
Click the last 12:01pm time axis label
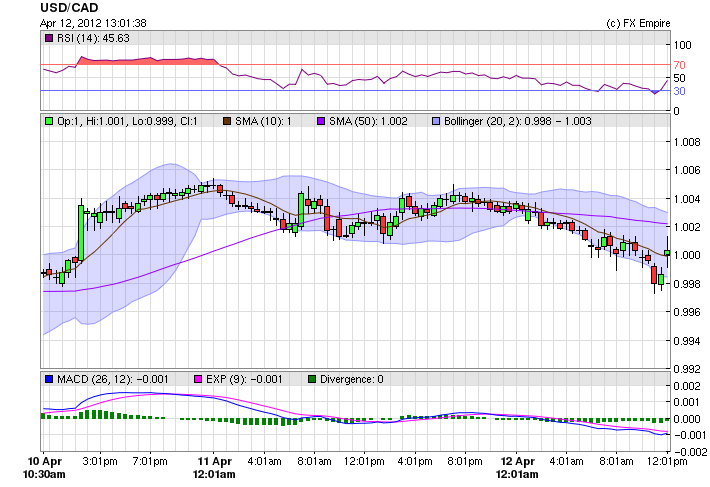tap(667, 462)
